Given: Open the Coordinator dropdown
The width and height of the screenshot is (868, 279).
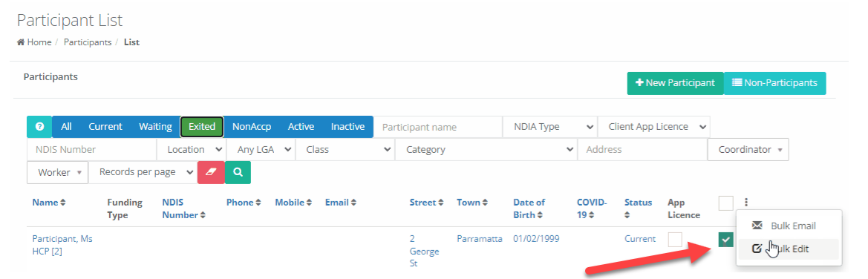Looking at the screenshot, I should [x=748, y=149].
